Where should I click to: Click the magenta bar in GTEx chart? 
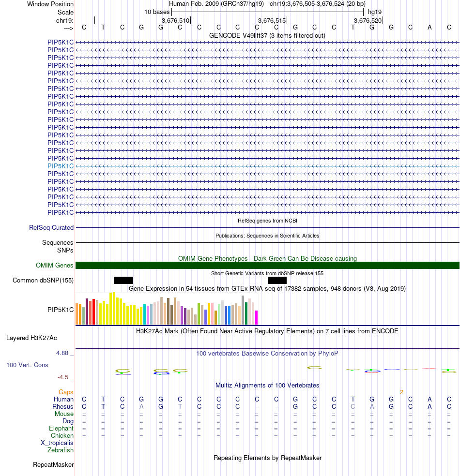(257, 317)
